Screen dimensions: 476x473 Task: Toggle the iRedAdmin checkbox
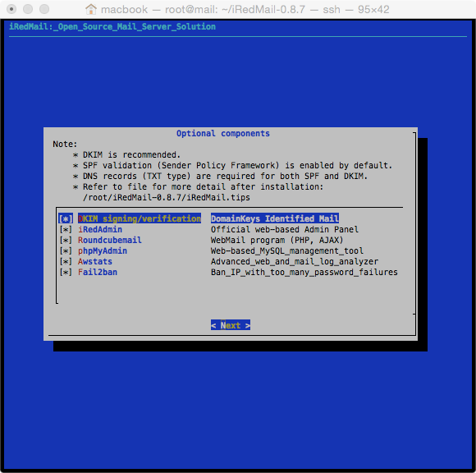point(66,229)
